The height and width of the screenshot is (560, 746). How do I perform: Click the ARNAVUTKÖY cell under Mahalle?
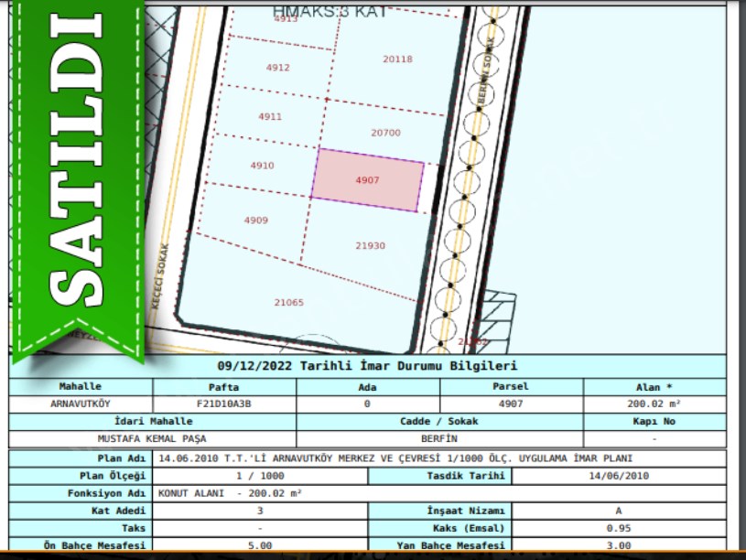(x=81, y=403)
